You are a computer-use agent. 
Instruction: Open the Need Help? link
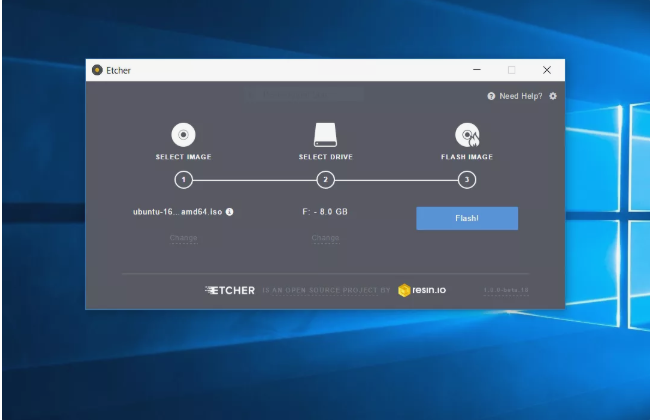[x=521, y=96]
